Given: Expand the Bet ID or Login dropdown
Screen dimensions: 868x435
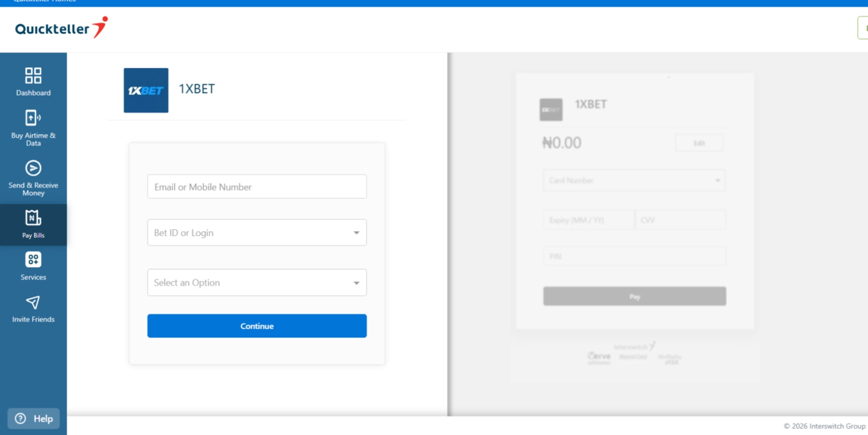Looking at the screenshot, I should pyautogui.click(x=356, y=232).
